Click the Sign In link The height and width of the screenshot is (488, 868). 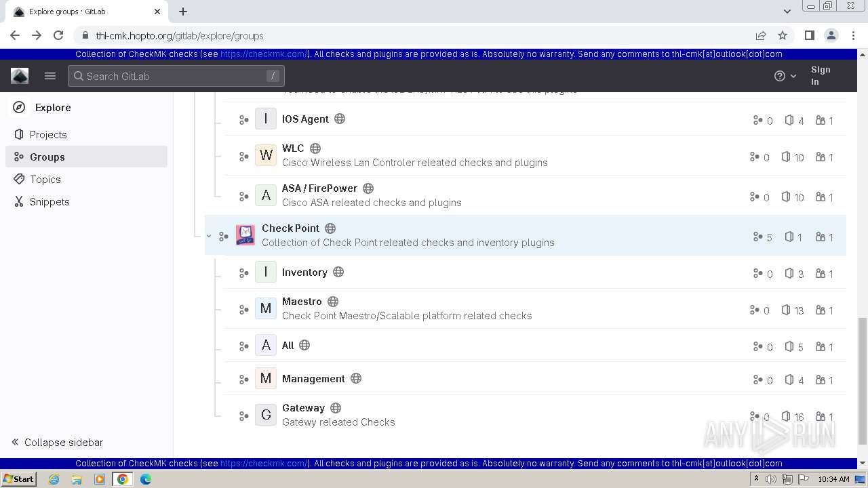(x=821, y=75)
